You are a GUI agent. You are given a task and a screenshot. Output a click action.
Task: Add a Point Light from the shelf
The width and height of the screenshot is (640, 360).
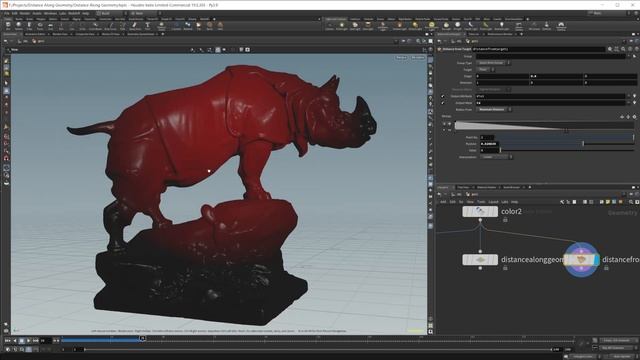pos(342,26)
